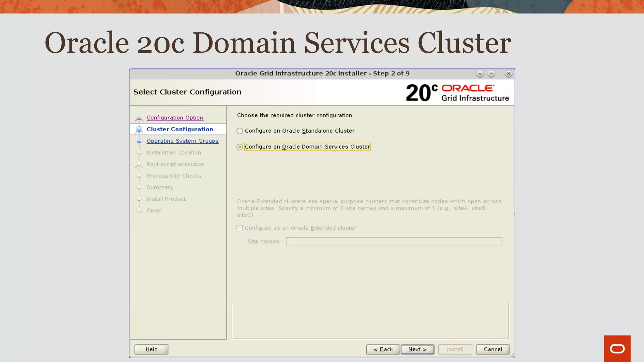The height and width of the screenshot is (362, 644).
Task: Click the 'Site names:' label
Action: tap(264, 242)
